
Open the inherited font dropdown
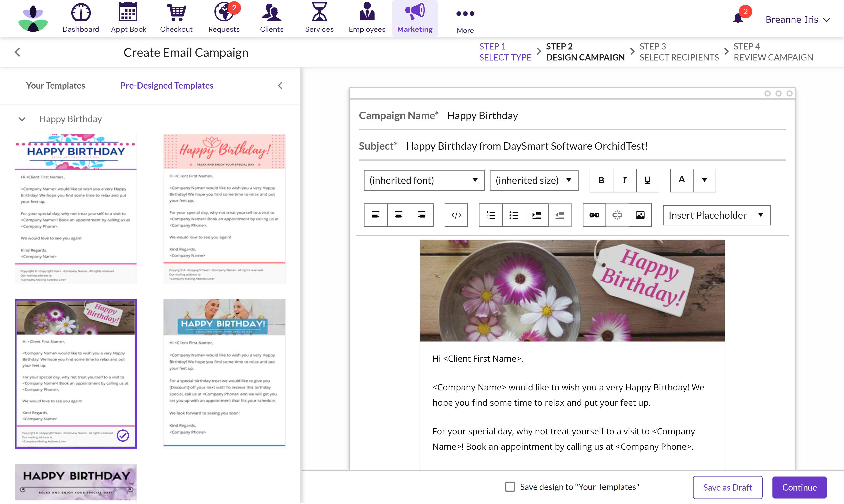(424, 180)
